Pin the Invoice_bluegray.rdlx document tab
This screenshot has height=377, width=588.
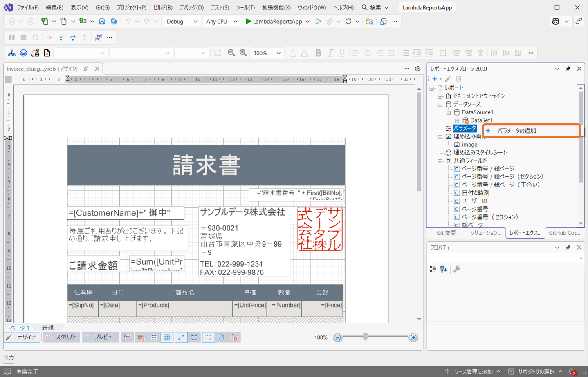coord(86,69)
